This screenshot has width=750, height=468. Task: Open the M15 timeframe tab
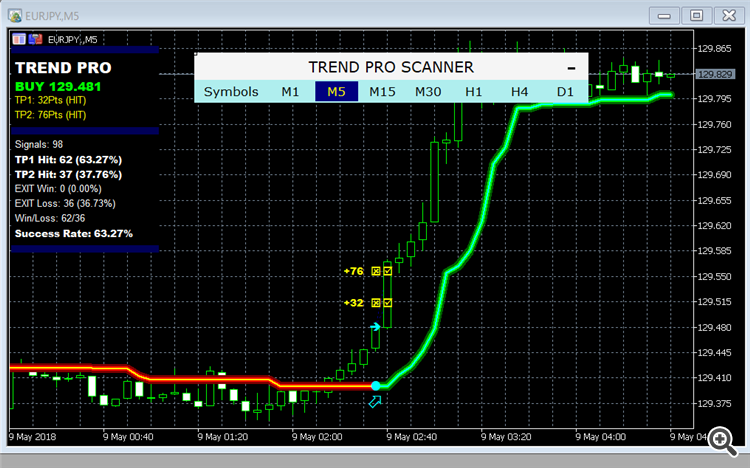point(382,91)
